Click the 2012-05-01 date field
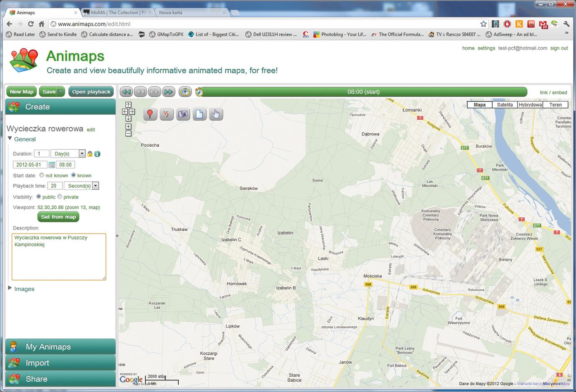This screenshot has height=392, width=576. tap(30, 165)
